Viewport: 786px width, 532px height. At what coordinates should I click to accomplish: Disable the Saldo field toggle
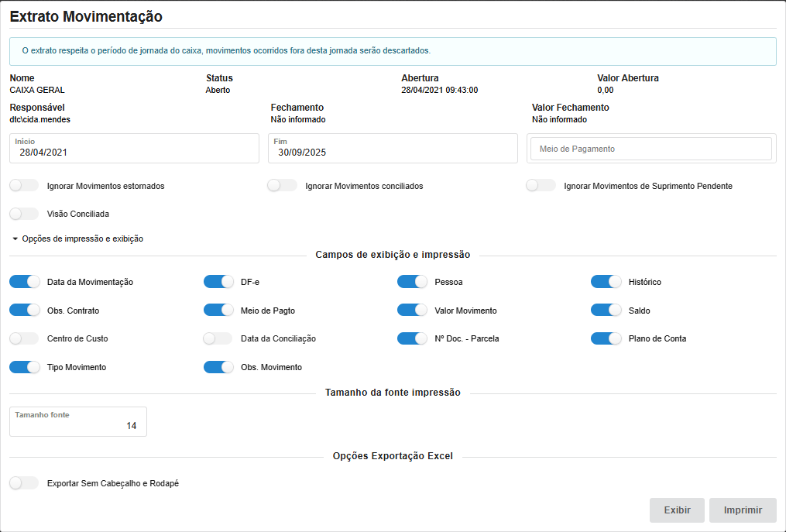pyautogui.click(x=606, y=311)
